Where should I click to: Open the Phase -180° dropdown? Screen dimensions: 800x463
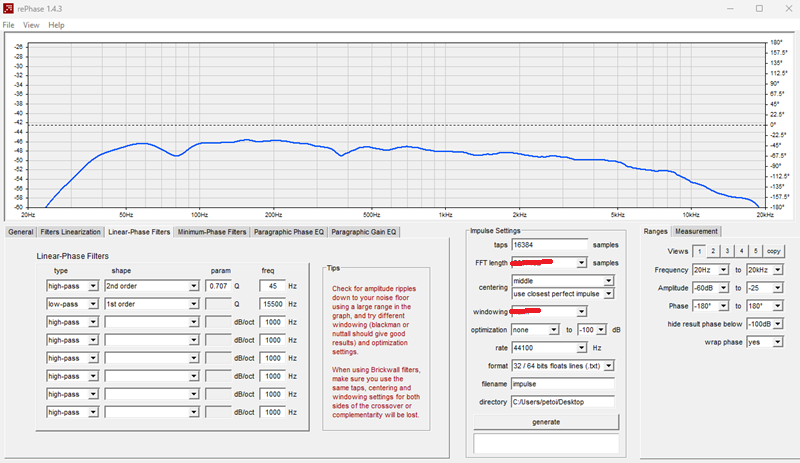point(710,306)
